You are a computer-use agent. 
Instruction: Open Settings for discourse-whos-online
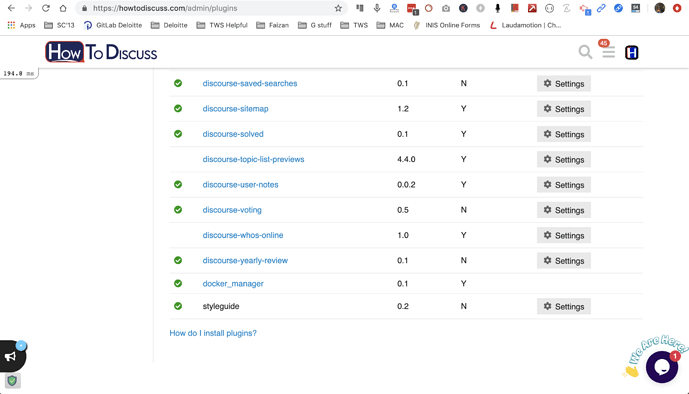(x=564, y=235)
